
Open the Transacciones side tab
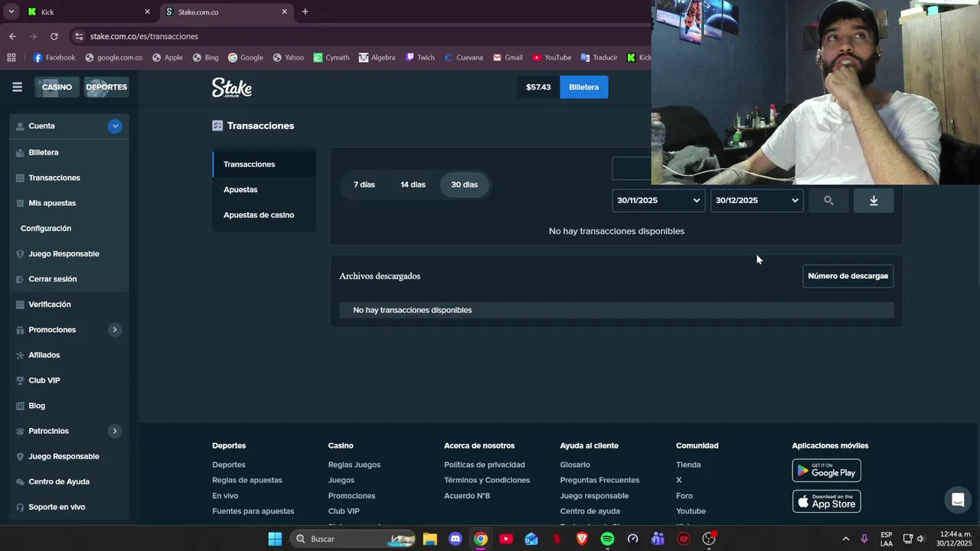(264, 165)
